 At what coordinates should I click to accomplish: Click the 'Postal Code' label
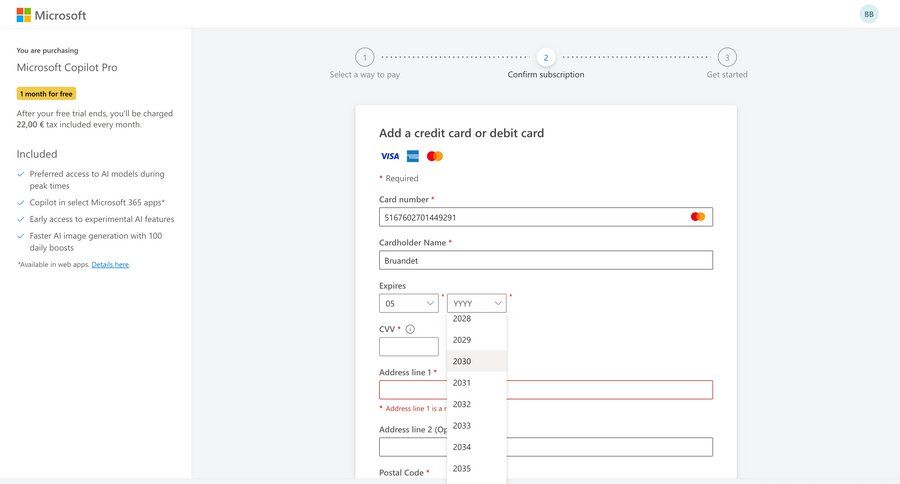[401, 473]
